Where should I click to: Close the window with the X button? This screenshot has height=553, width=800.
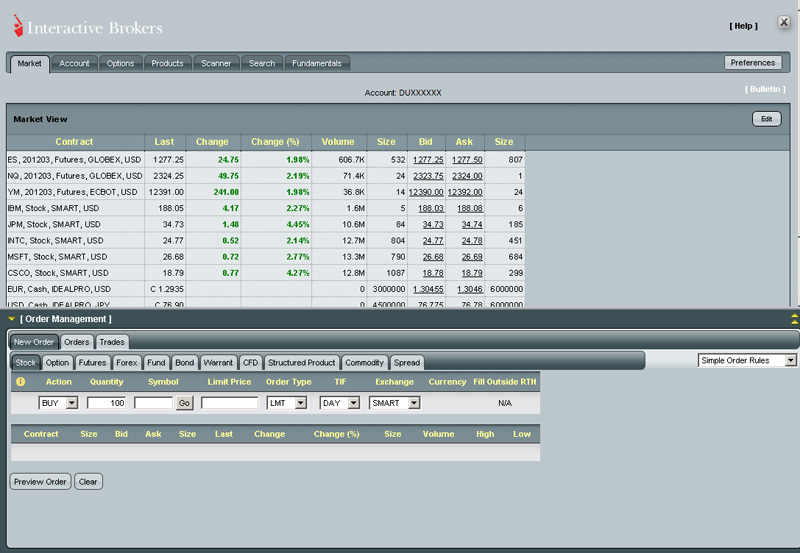(x=784, y=22)
